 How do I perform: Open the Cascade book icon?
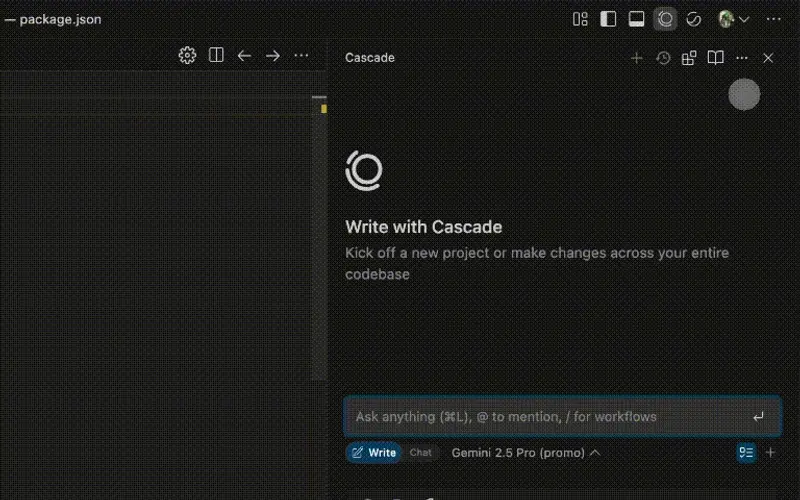(715, 58)
